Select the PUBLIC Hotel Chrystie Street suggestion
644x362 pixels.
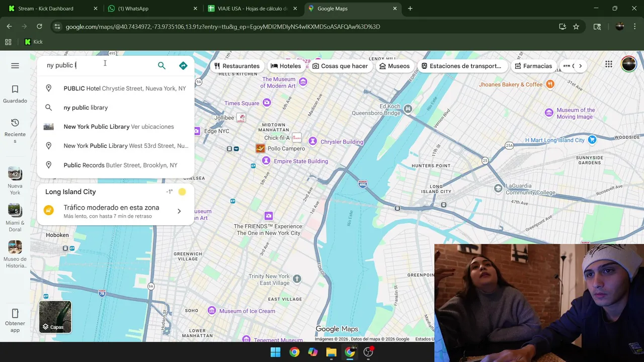pos(116,88)
